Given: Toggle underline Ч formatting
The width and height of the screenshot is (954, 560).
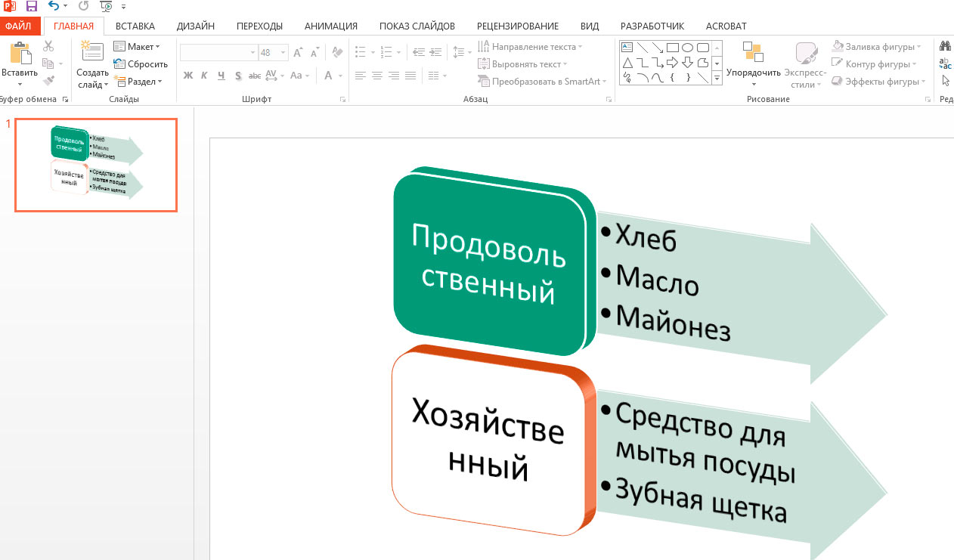Looking at the screenshot, I should pos(221,76).
